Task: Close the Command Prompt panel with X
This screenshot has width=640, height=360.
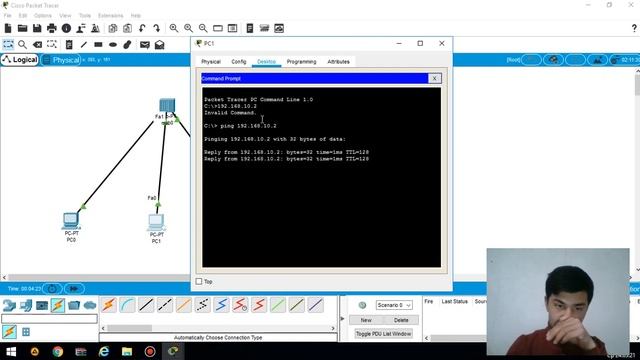Action: (434, 78)
